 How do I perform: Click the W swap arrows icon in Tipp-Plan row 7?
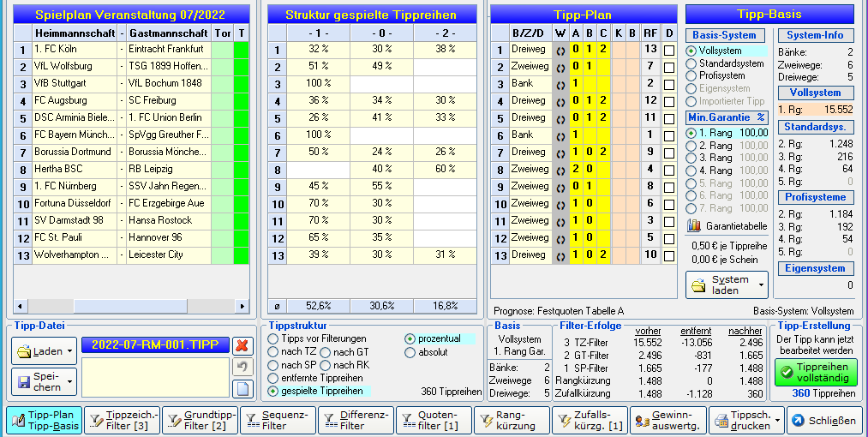pyautogui.click(x=560, y=153)
